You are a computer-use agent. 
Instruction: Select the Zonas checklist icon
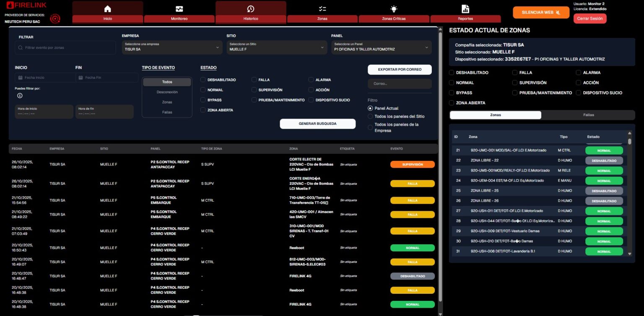322,9
